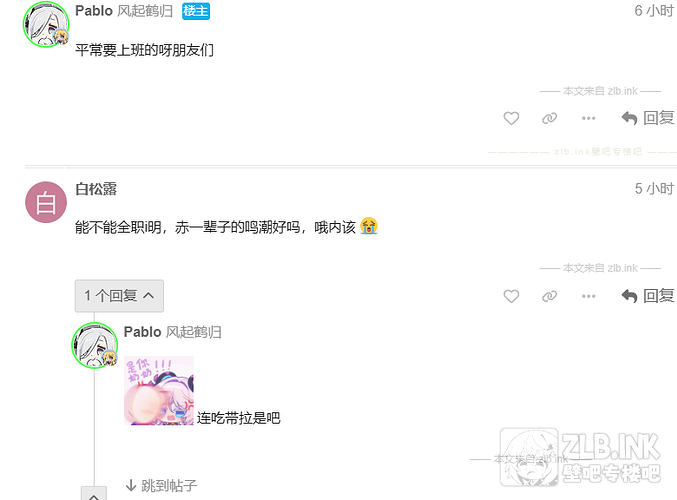The image size is (677, 500).
Task: Open more options on Pablo's first post
Action: pos(588,118)
